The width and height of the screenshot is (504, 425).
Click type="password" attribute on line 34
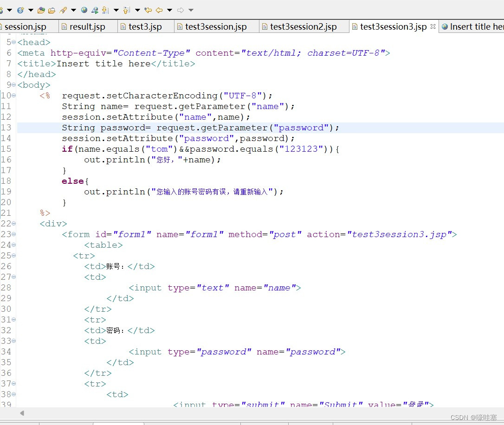(209, 352)
